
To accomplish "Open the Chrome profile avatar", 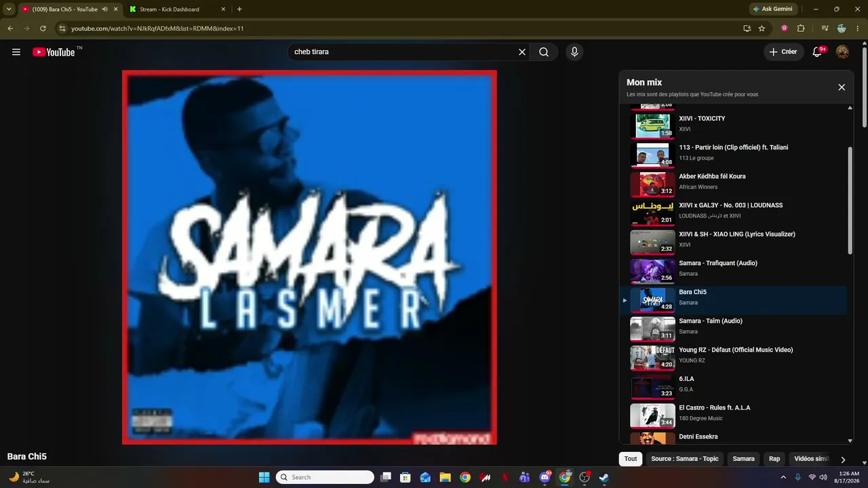I will 842,28.
